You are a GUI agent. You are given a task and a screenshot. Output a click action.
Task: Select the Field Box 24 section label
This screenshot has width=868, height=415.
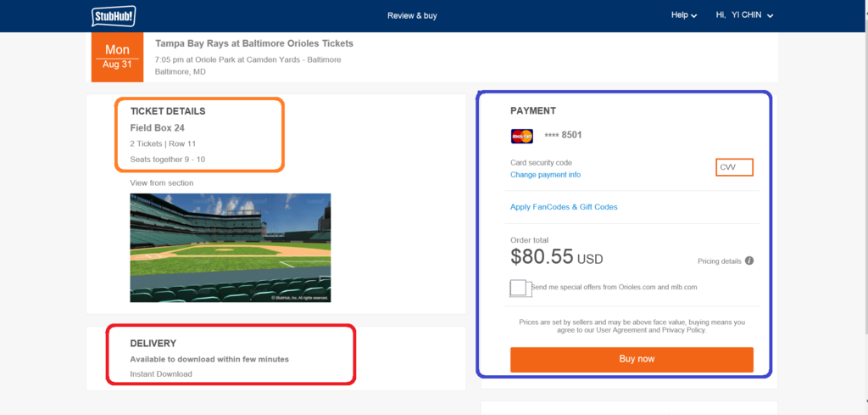(x=157, y=128)
